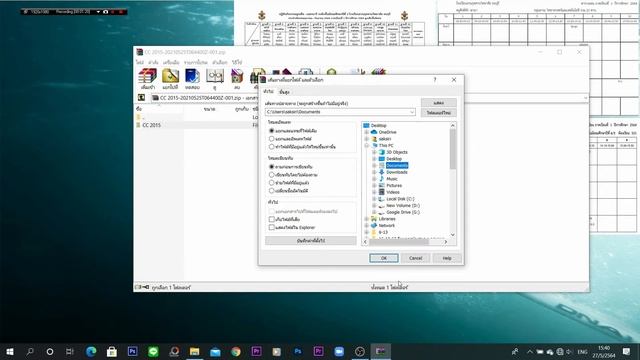The image size is (640, 360).
Task: Open Mail app from the taskbar
Action: pos(215,351)
